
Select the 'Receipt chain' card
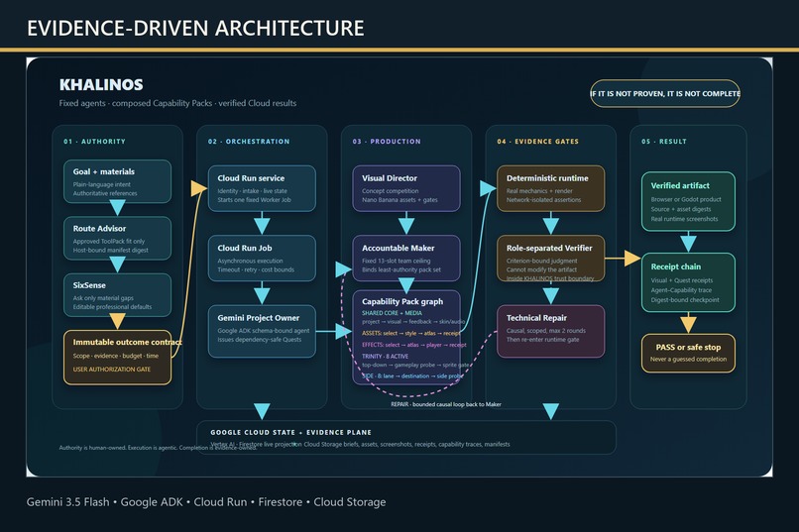[688, 282]
